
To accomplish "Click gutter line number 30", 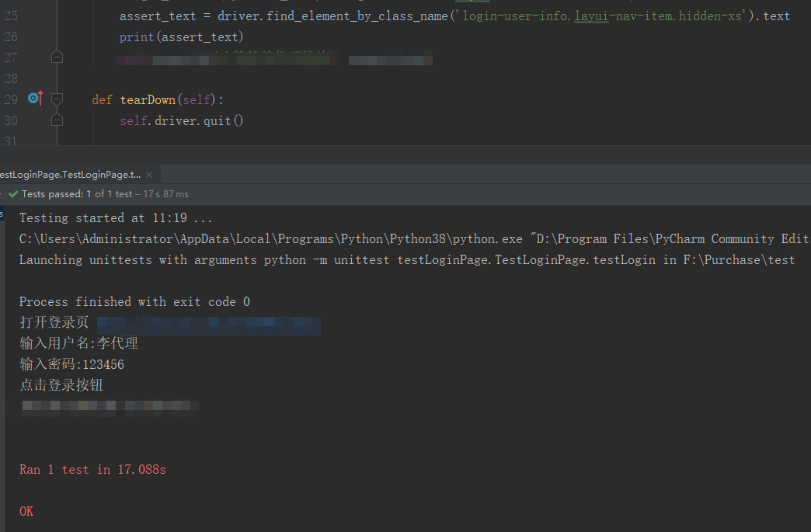I will click(x=11, y=120).
